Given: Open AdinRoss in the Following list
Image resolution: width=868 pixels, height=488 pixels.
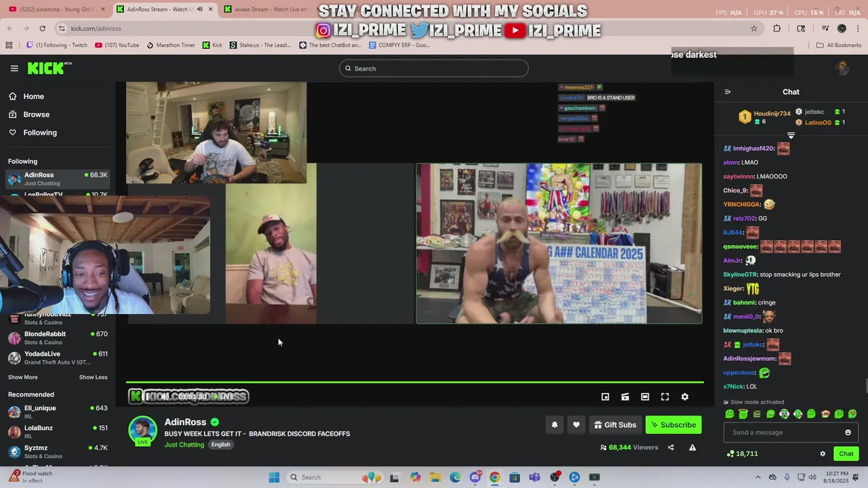Looking at the screenshot, I should click(58, 179).
